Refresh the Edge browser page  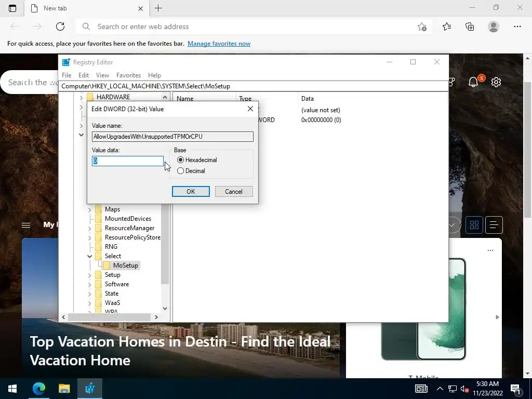(x=60, y=26)
